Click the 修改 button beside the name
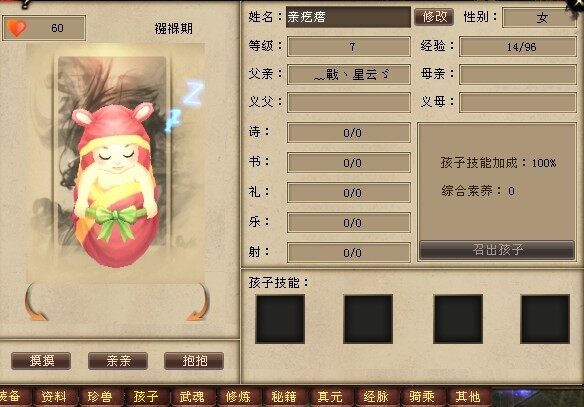Image resolution: width=584 pixels, height=407 pixels. click(434, 17)
